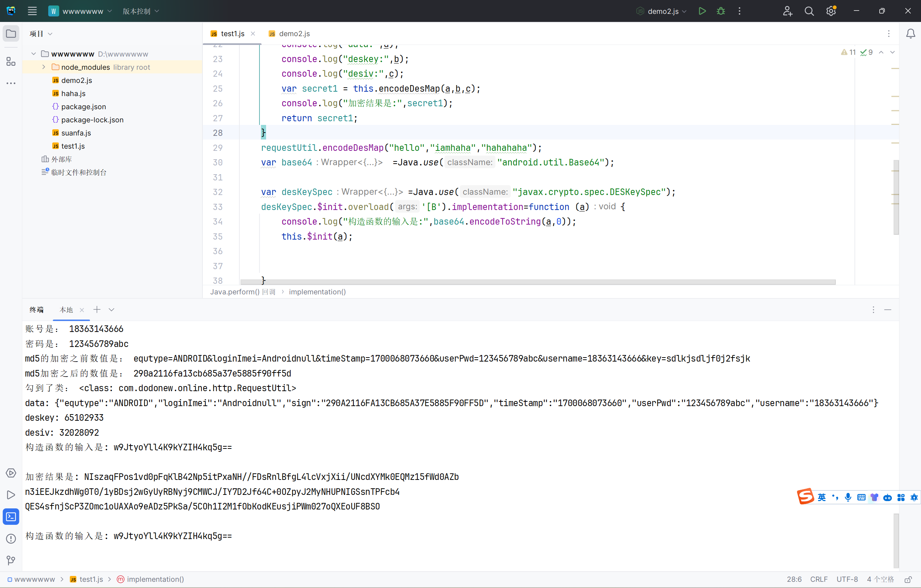Click implementation() in status bar path
The width and height of the screenshot is (921, 588).
155,579
